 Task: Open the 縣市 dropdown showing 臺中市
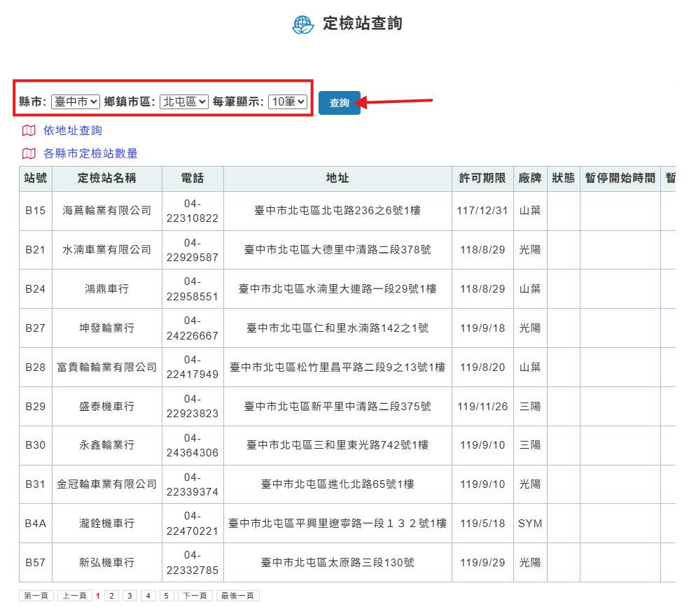[76, 101]
